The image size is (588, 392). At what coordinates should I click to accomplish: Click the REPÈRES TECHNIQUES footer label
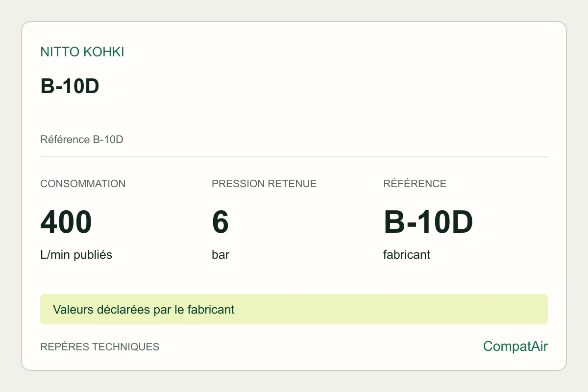coord(99,347)
